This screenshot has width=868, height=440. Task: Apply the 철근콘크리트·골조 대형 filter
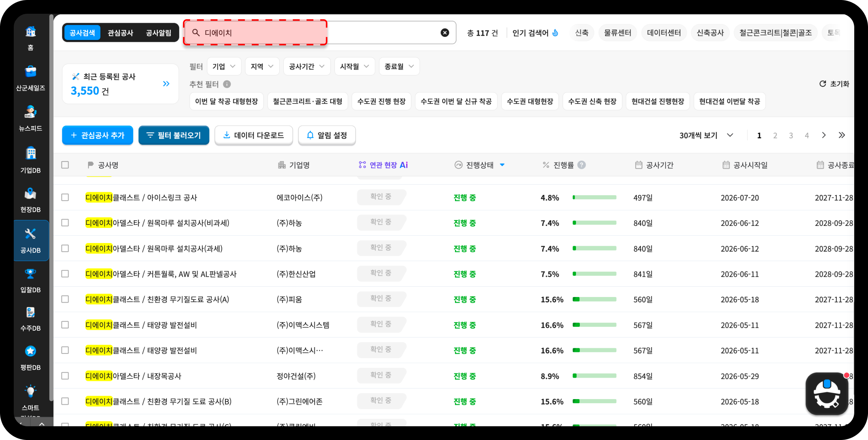click(x=307, y=101)
